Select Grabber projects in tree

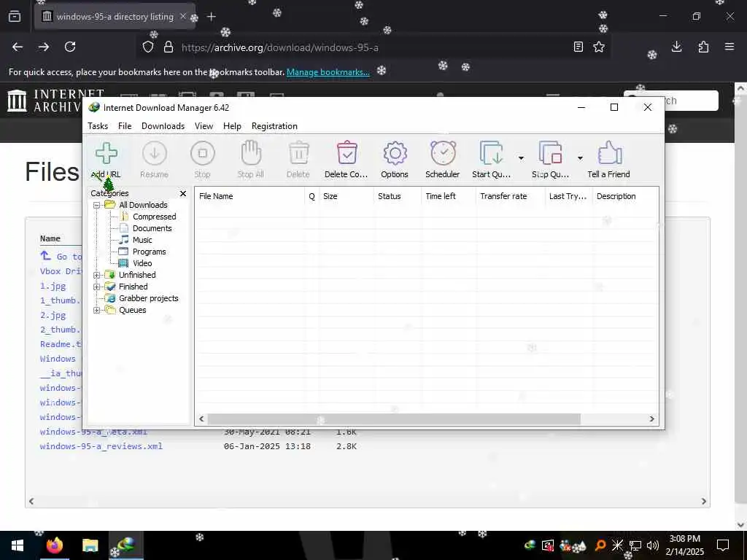148,298
